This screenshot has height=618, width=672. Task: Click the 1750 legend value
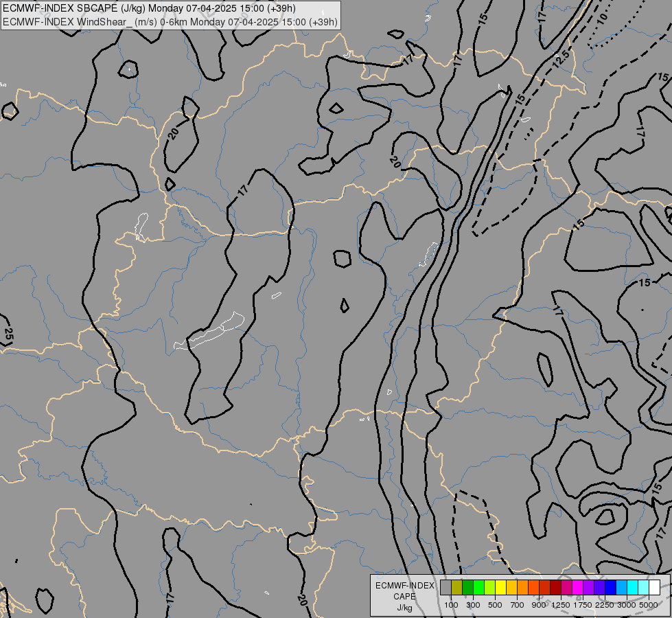click(x=583, y=605)
